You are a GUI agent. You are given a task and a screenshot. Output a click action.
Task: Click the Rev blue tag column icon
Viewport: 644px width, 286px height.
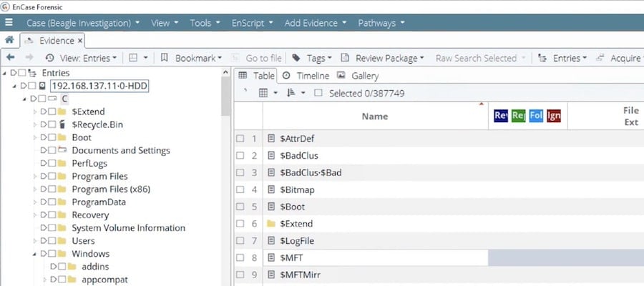[501, 116]
